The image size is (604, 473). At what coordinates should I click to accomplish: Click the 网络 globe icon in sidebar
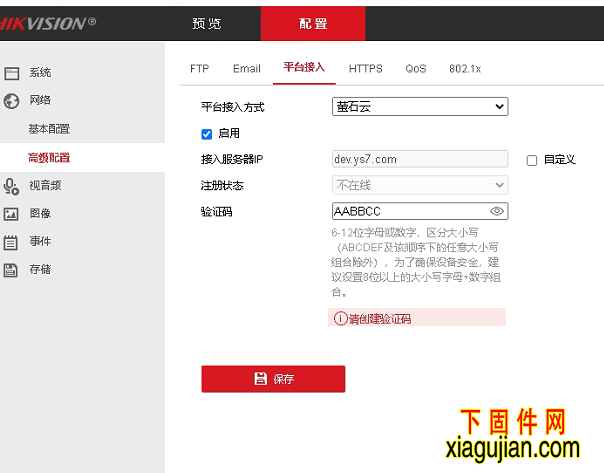click(12, 101)
